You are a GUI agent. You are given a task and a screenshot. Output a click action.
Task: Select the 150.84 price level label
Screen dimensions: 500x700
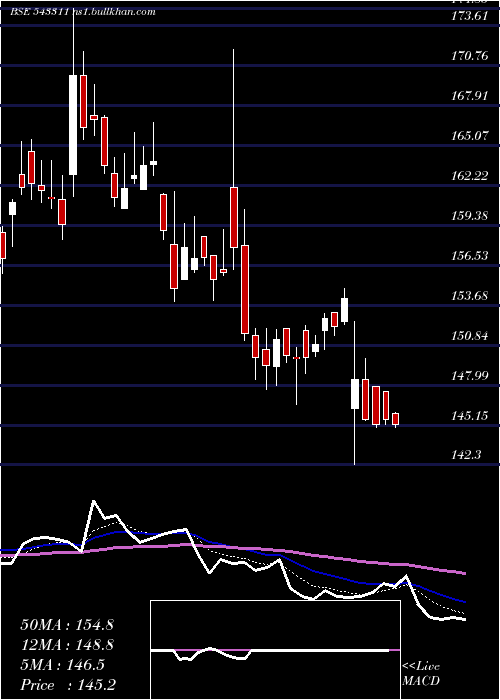pos(470,336)
